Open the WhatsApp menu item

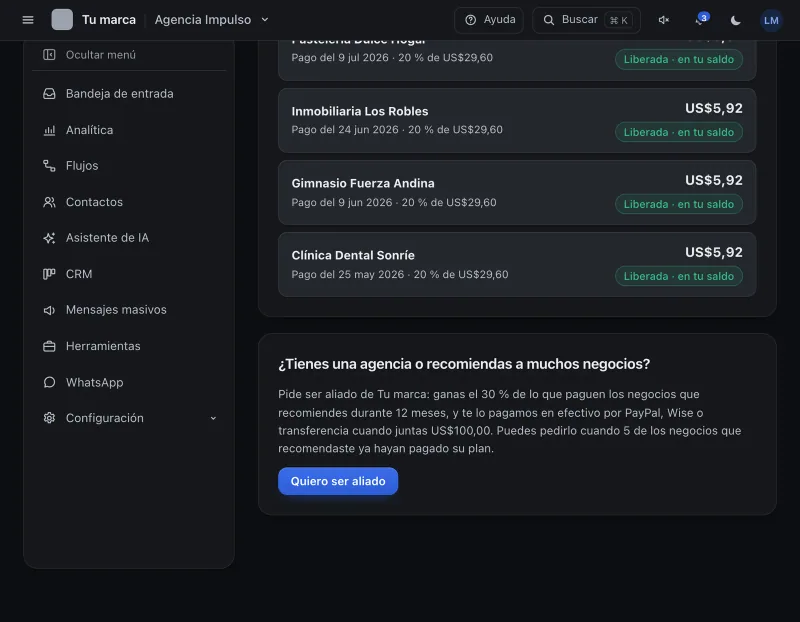tap(129, 382)
